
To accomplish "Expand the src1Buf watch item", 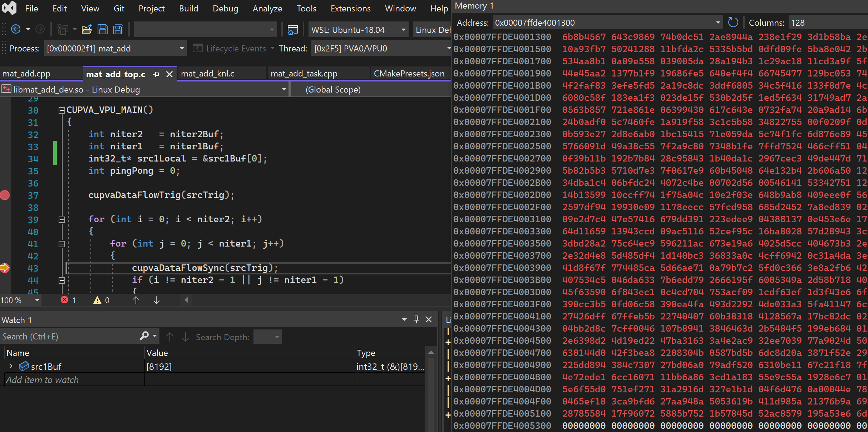I will [11, 366].
